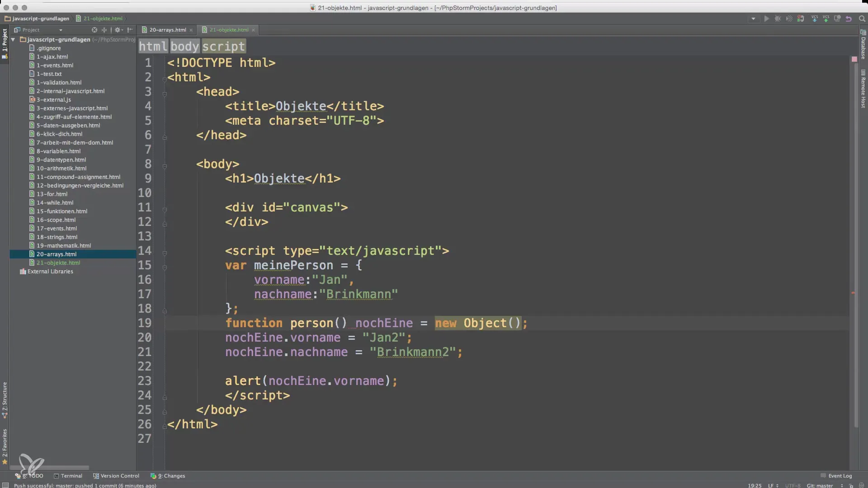Click the body breadcrumb

[x=184, y=46]
